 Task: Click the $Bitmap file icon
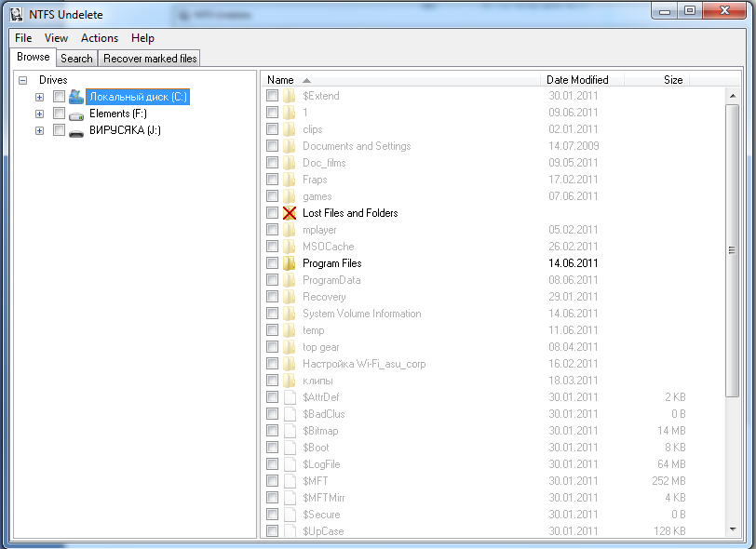click(x=290, y=431)
